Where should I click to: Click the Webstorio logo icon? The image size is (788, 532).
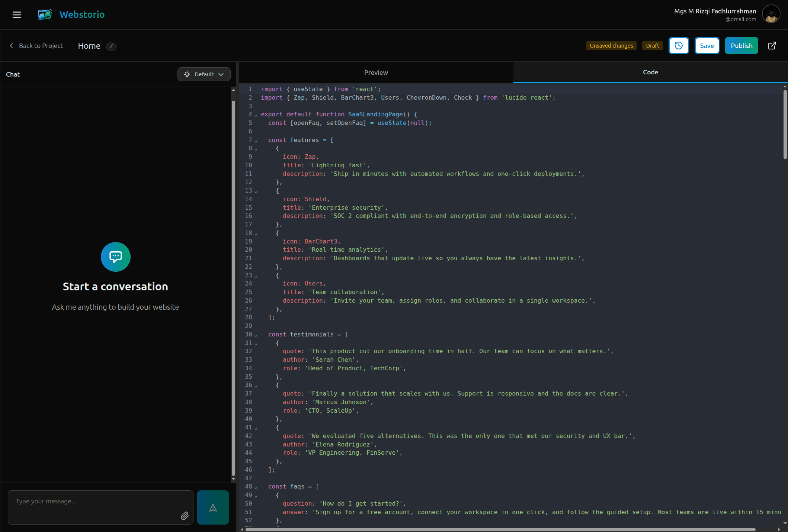coord(45,14)
